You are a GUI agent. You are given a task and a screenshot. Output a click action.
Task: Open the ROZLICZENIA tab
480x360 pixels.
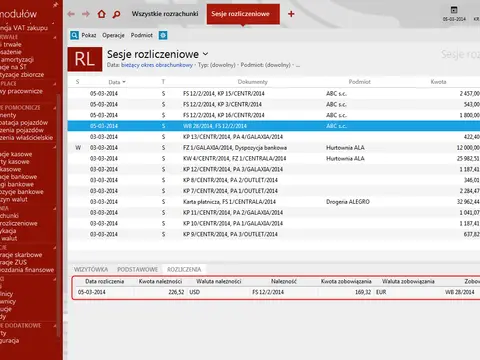(x=184, y=269)
